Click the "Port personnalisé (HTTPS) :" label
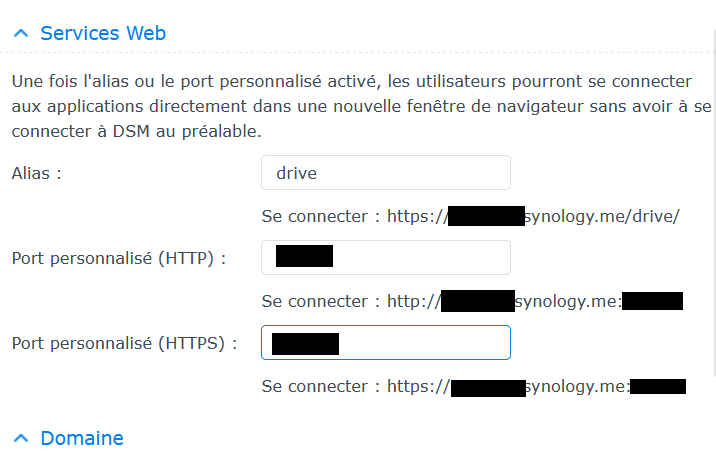Viewport: 716px width, 455px height. pyautogui.click(x=125, y=343)
